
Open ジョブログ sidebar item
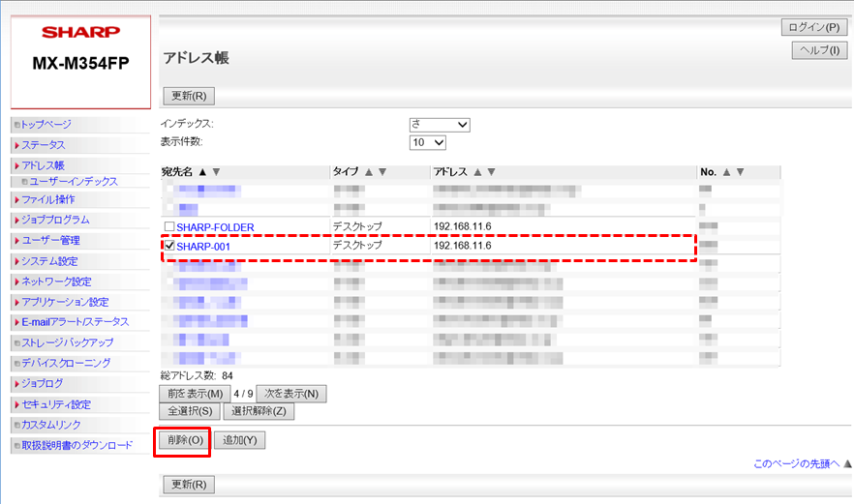[42, 384]
